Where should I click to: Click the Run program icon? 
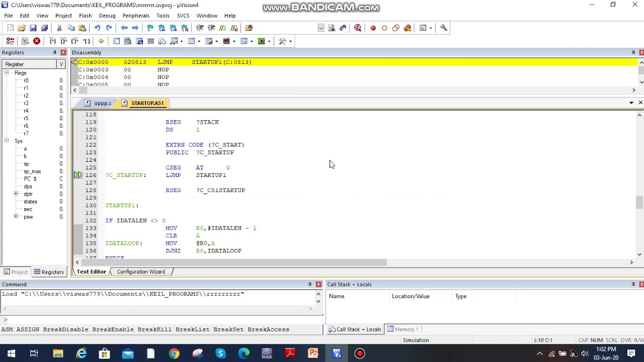tap(25, 41)
